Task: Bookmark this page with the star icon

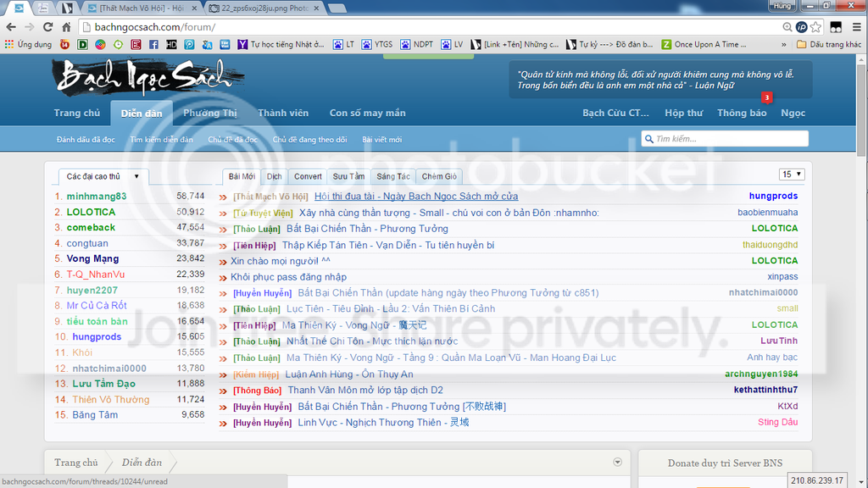Action: click(815, 27)
